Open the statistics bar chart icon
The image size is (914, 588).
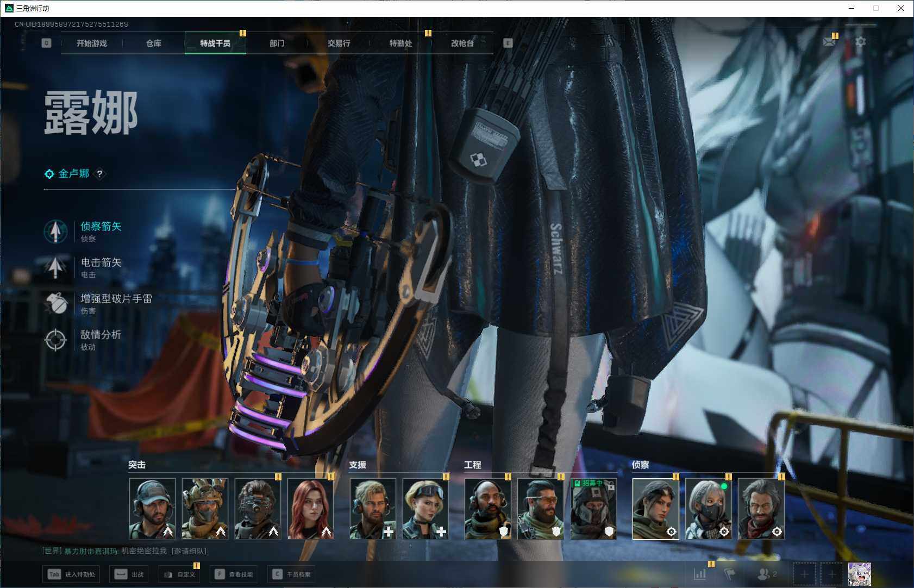click(x=700, y=574)
